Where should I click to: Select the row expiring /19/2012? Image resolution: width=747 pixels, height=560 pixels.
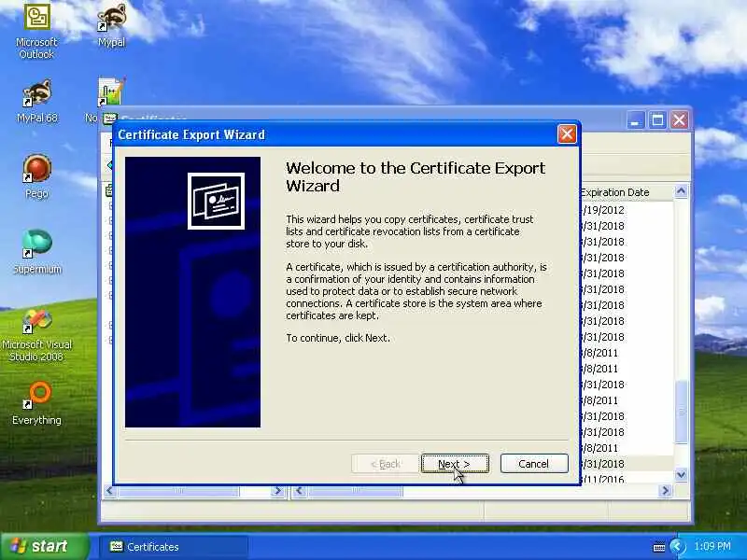627,210
